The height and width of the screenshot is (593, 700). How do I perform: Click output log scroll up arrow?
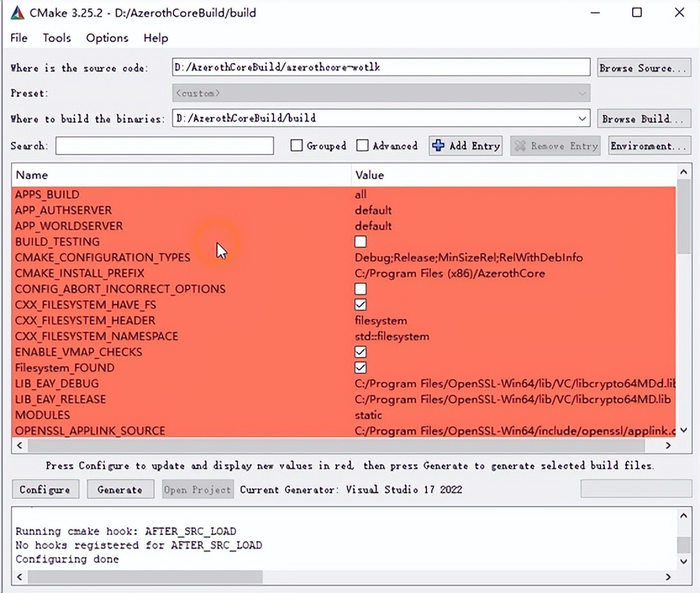click(683, 516)
